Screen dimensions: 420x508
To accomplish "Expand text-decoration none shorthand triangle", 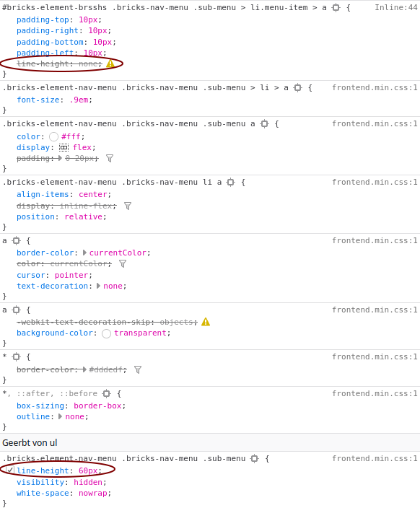I will point(99,286).
